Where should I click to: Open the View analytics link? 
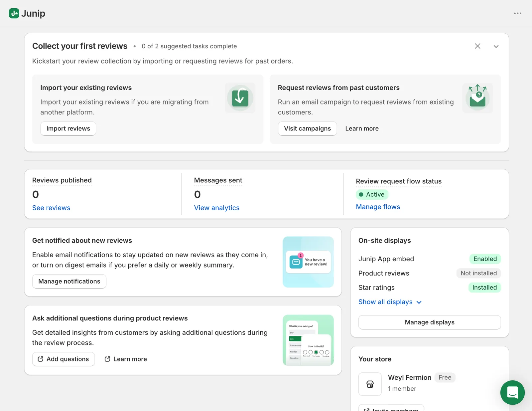[x=217, y=208]
